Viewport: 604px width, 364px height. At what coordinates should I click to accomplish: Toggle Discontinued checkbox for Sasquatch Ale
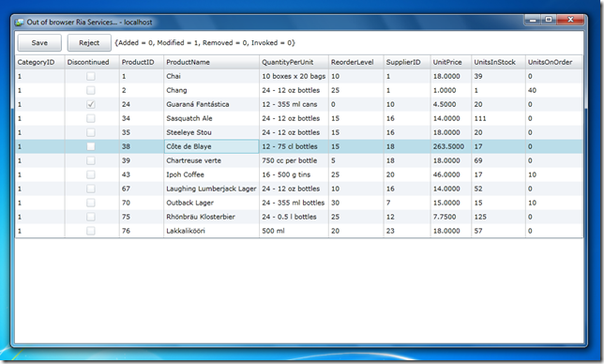[x=91, y=118]
